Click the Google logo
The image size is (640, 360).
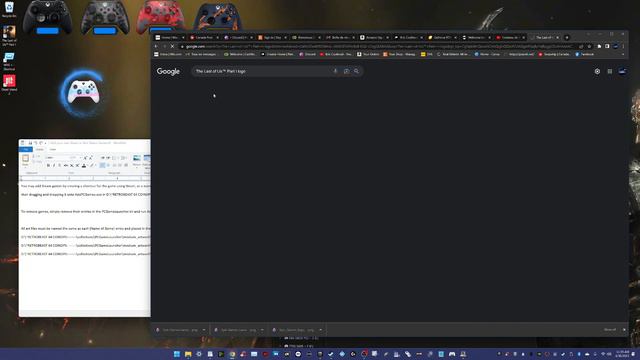tap(168, 71)
